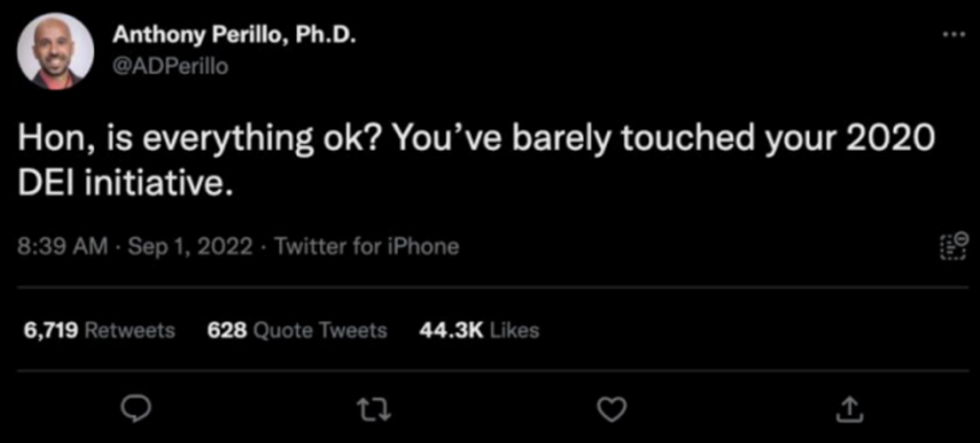Click the words 'Quote Tweets' in the stats row
980x443 pixels.
(x=320, y=330)
